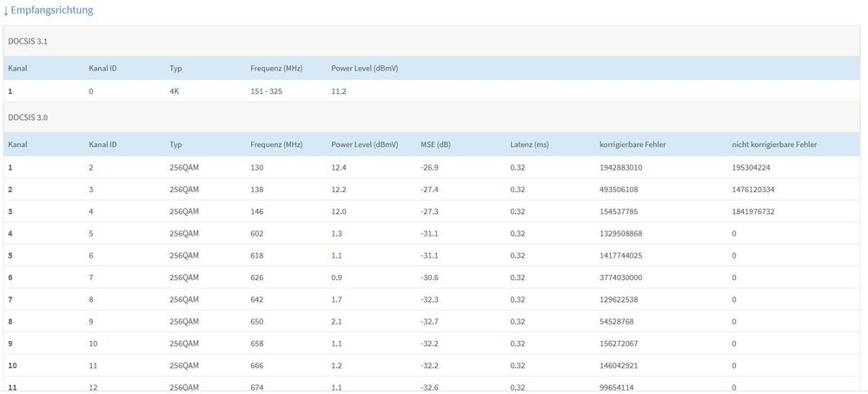Click the 4K type cell
This screenshot has width=868, height=394.
click(175, 91)
